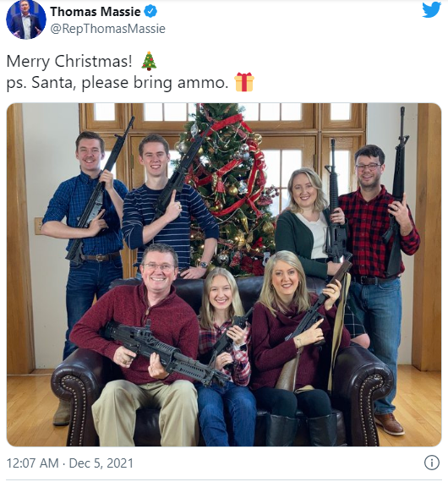Open the Thomas Massie display name
This screenshot has width=448, height=482.
(x=96, y=12)
